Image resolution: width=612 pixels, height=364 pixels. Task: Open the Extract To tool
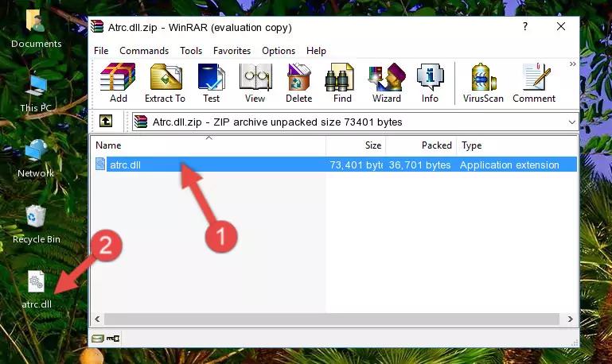coord(165,83)
